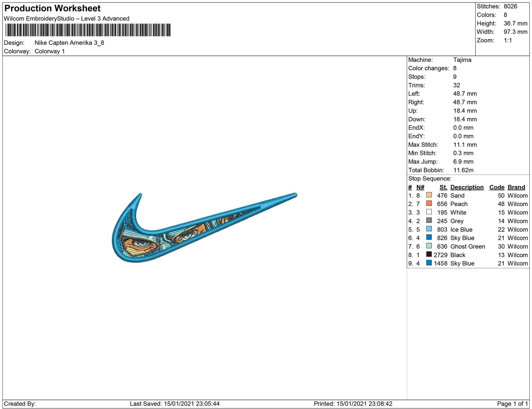Select the Peach color swatch
532x409 pixels.
point(429,203)
